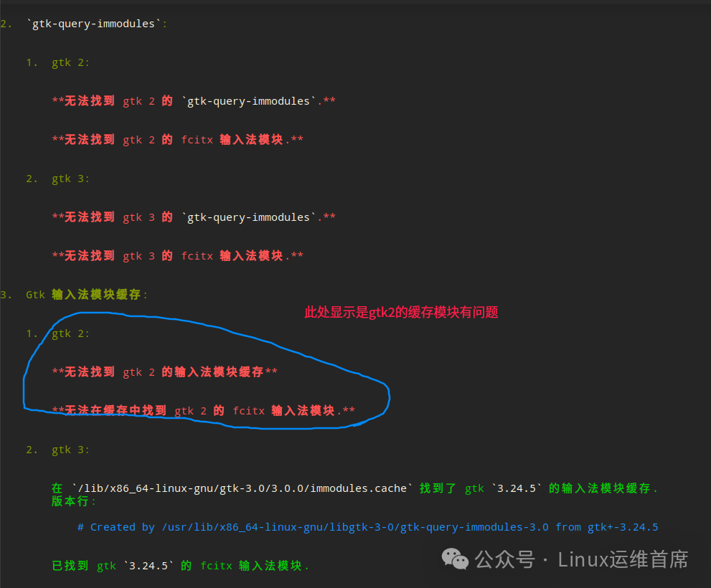Click the error '无法找到 gtk 2 的 fcitx 输入法模块'
Screen dimensions: 711x588
[x=177, y=139]
